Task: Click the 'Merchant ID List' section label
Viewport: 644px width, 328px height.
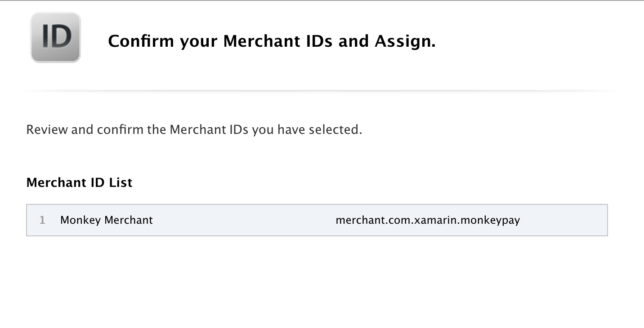Action: [79, 182]
